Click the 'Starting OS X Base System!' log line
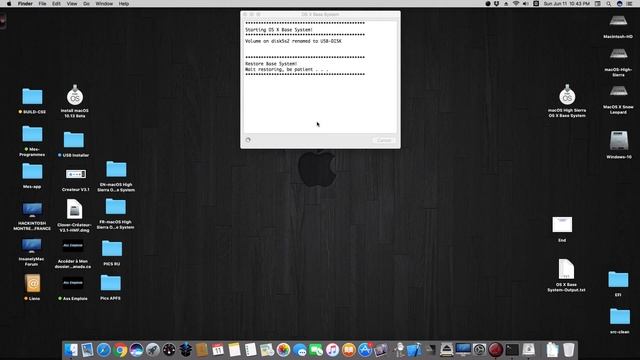Viewport: 640px width, 360px height. coord(279,30)
